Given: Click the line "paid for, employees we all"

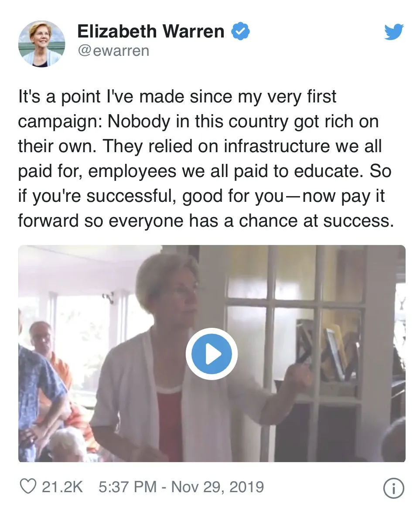Looking at the screenshot, I should click(204, 171).
